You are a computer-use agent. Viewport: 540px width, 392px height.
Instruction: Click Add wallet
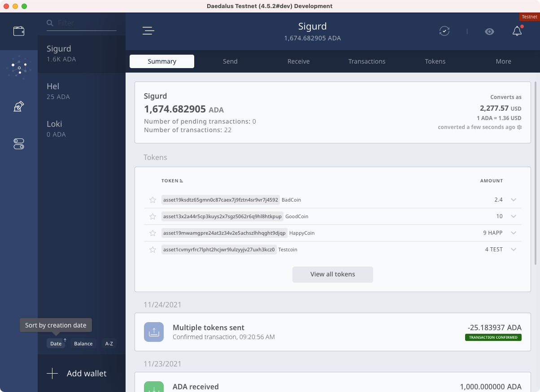point(77,374)
